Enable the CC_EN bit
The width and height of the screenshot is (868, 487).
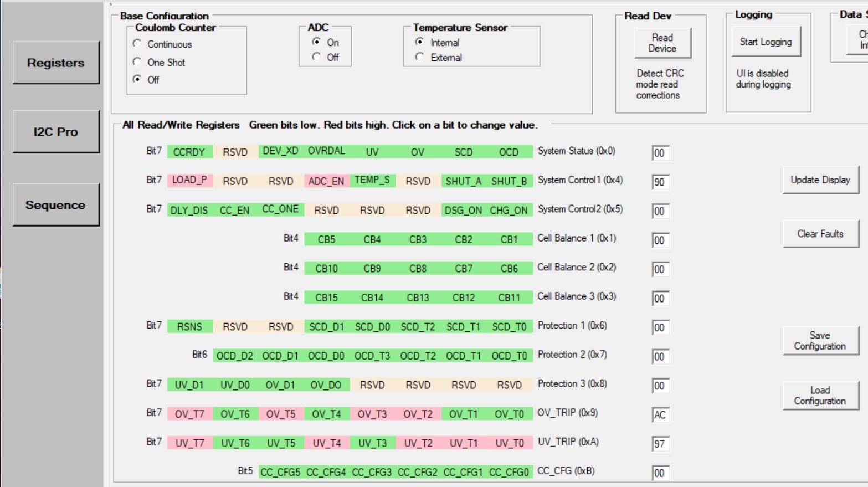(x=235, y=210)
